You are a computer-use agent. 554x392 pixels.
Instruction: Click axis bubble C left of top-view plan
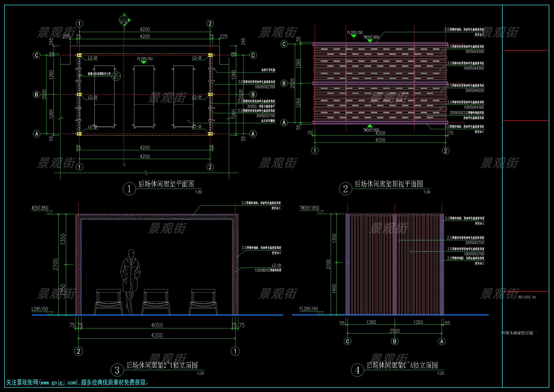[284, 44]
